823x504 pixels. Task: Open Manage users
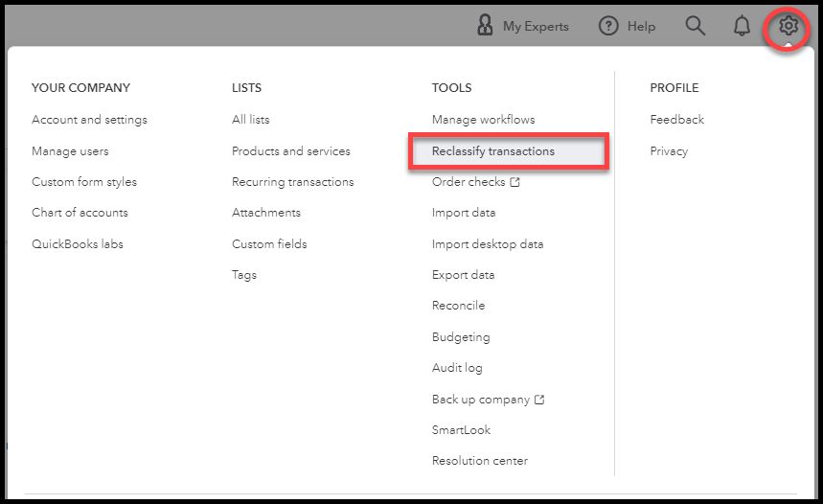pos(70,151)
